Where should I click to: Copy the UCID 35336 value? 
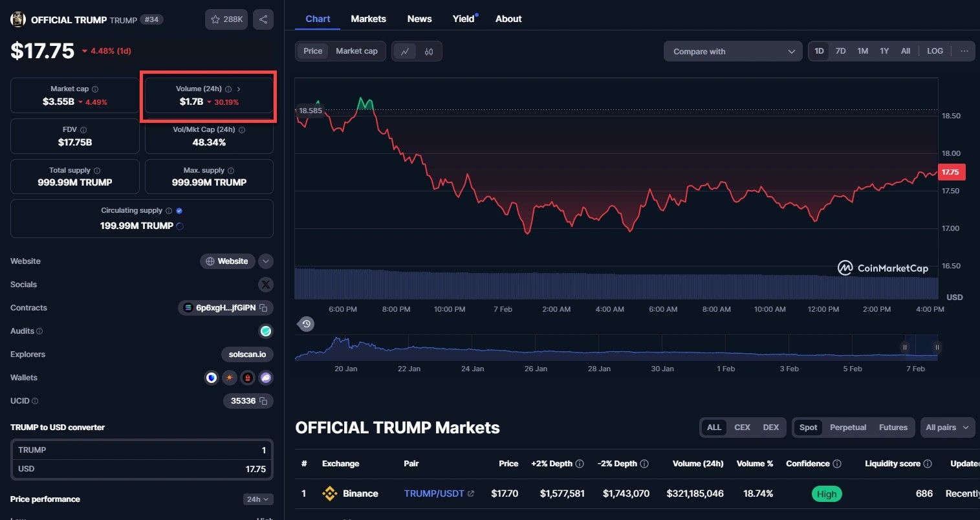263,401
